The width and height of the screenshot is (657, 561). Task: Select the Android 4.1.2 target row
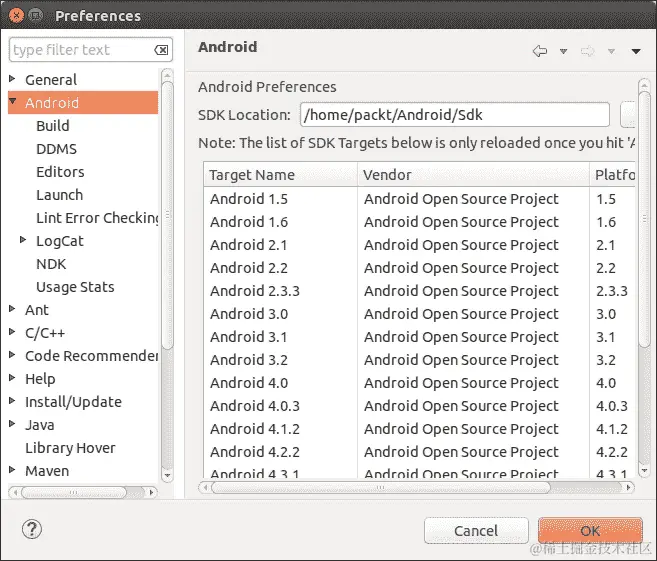point(419,429)
